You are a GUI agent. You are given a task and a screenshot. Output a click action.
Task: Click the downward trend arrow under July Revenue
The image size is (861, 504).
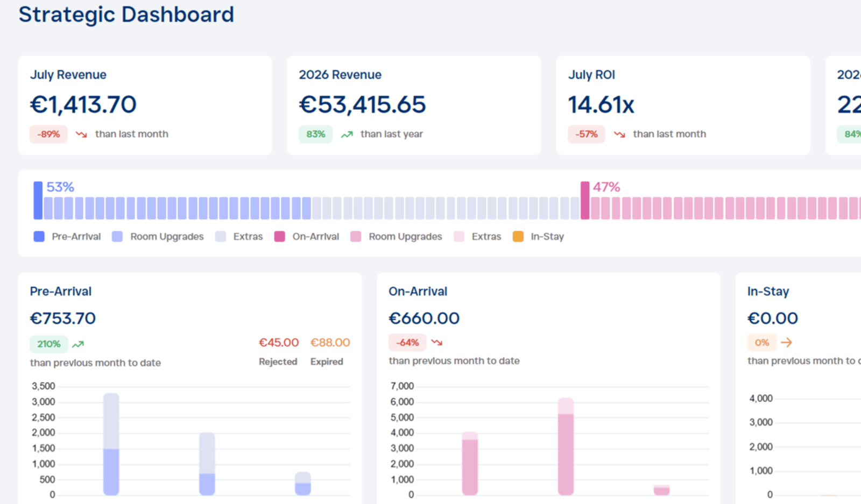pos(81,134)
